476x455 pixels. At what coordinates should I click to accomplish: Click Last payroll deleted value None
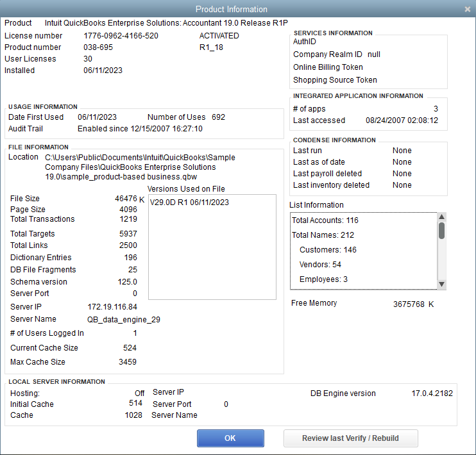pos(402,174)
